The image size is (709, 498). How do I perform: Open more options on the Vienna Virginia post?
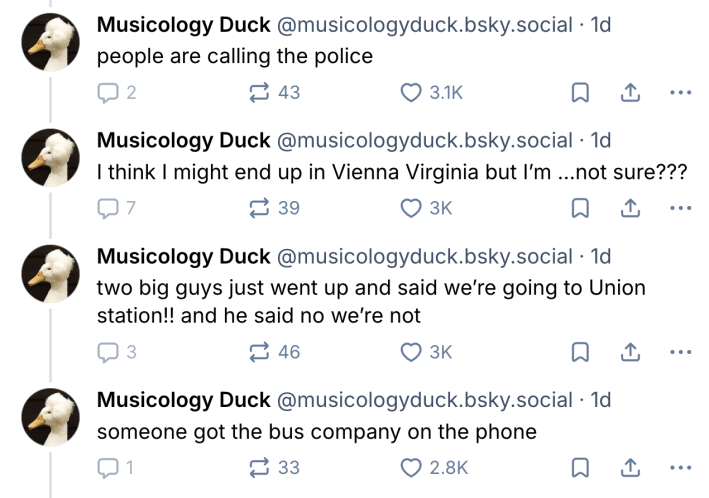pyautogui.click(x=681, y=208)
